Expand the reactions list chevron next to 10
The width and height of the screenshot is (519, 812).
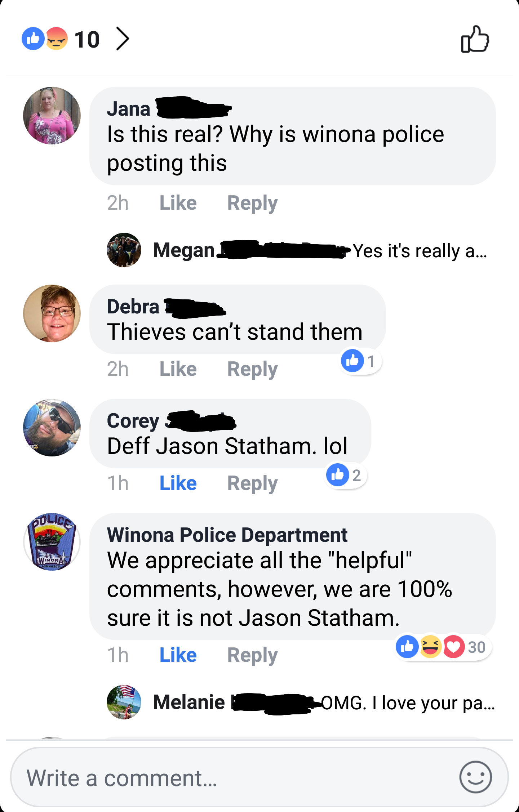pos(123,39)
